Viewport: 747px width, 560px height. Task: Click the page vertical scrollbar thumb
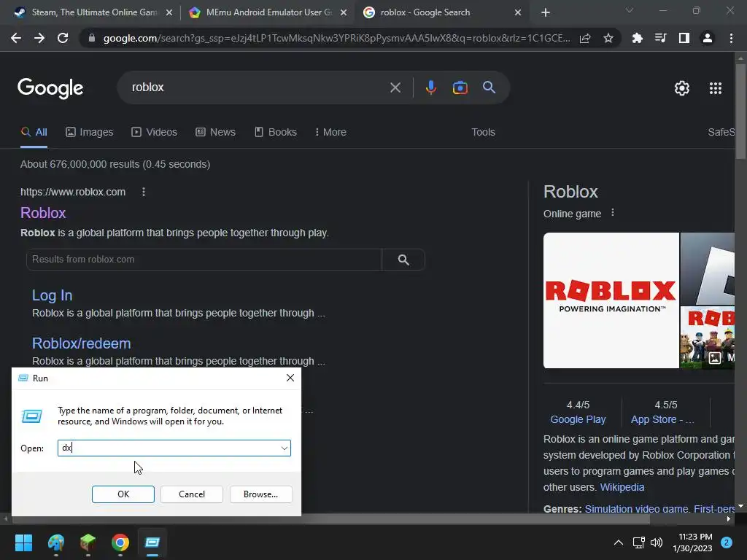(x=740, y=112)
